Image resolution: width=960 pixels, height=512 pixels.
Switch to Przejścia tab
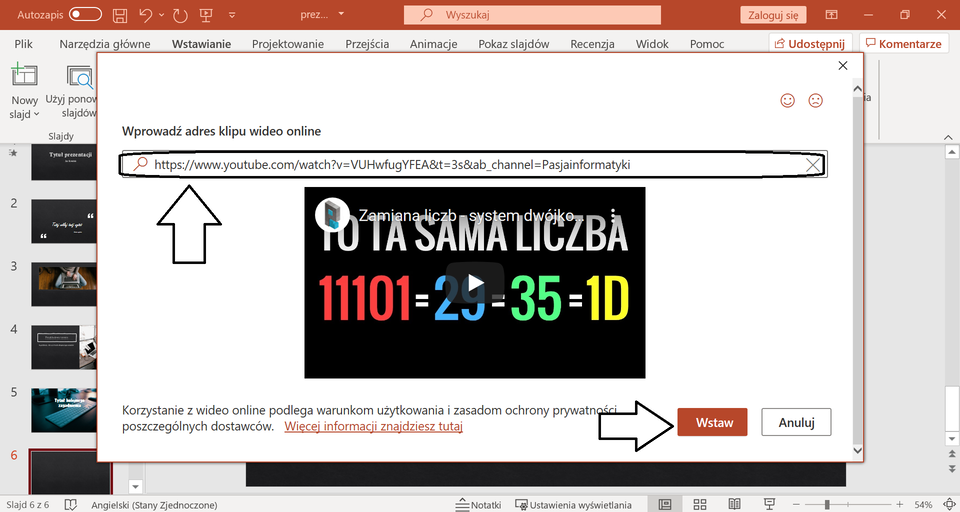pos(367,44)
